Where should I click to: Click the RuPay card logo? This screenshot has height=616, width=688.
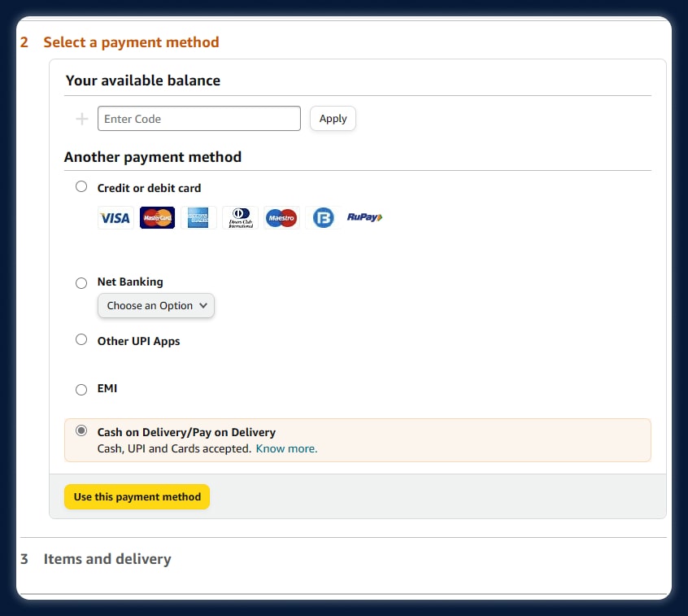coord(364,217)
